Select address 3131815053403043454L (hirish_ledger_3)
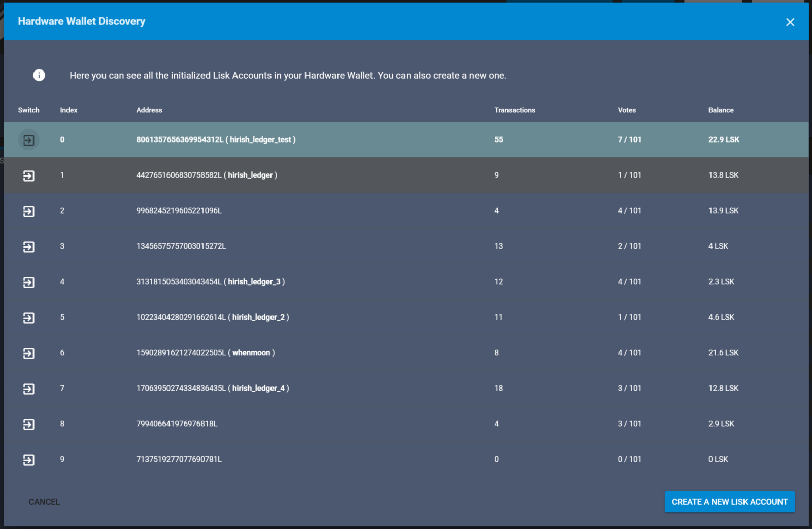Image resolution: width=812 pixels, height=529 pixels. pyautogui.click(x=210, y=281)
